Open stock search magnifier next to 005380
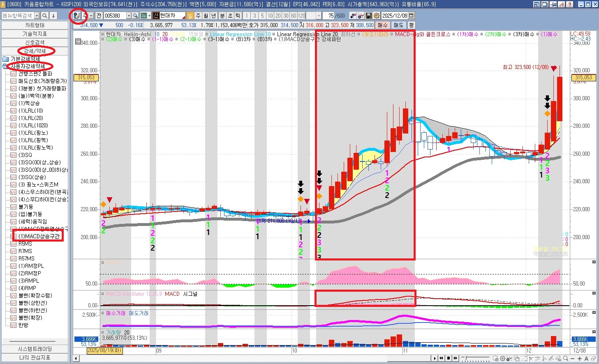The width and height of the screenshot is (599, 364). [x=135, y=16]
